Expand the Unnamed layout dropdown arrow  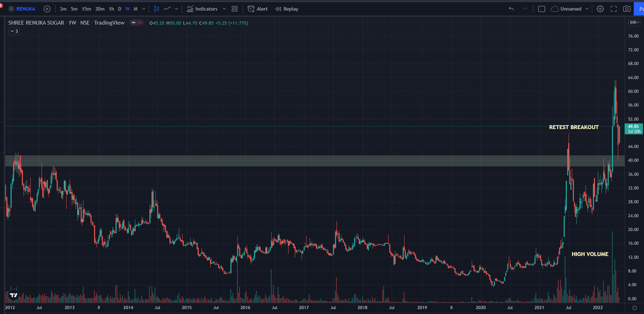point(587,9)
